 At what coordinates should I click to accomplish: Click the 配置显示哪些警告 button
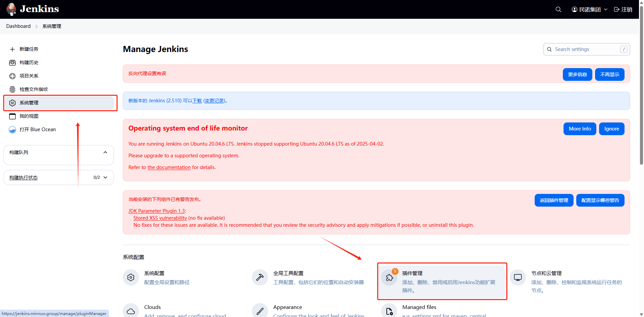(x=600, y=200)
